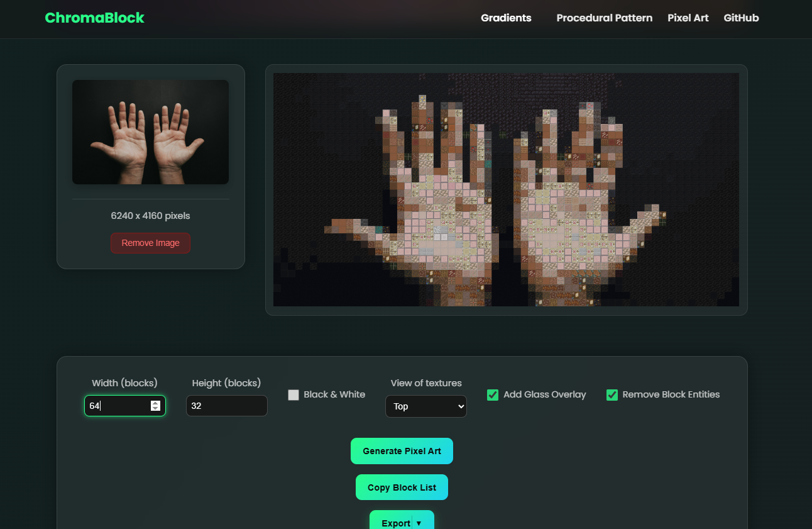
Task: Click the Export button label
Action: point(395,523)
